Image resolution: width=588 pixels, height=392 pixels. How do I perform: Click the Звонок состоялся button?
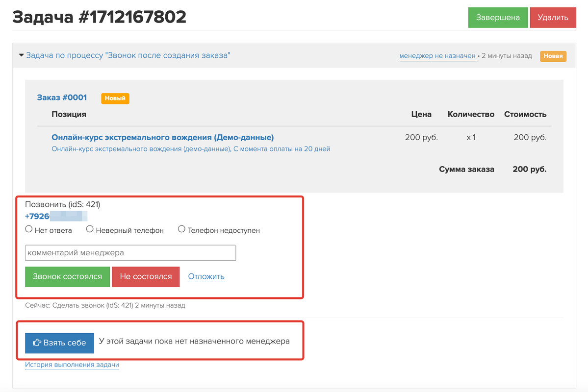click(68, 276)
